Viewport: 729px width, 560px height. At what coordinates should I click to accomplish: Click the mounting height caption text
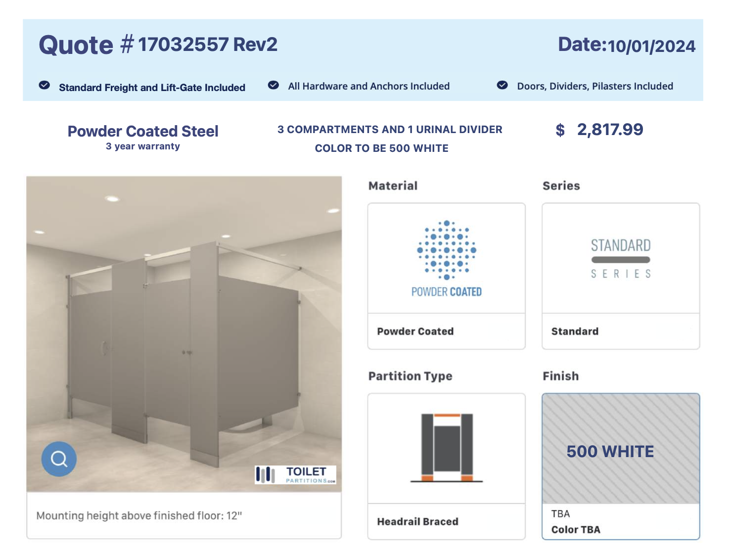coord(139,515)
